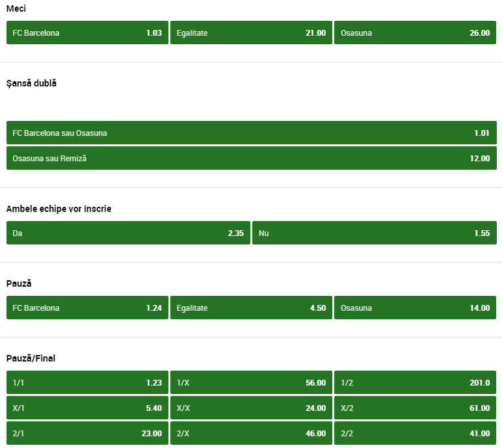Viewport: 502px width, 448px height.
Task: Select Egalitate at odds 21.00
Action: pyautogui.click(x=251, y=33)
